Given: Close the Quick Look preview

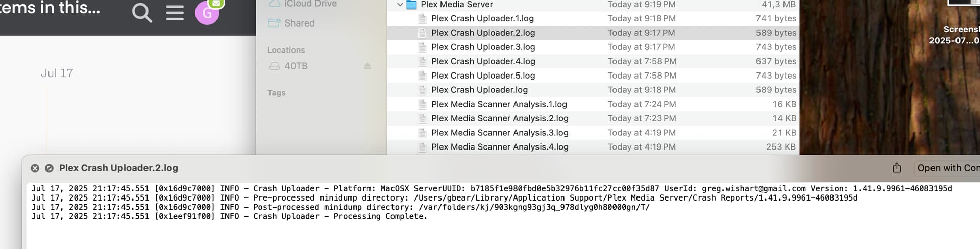Looking at the screenshot, I should (x=35, y=168).
